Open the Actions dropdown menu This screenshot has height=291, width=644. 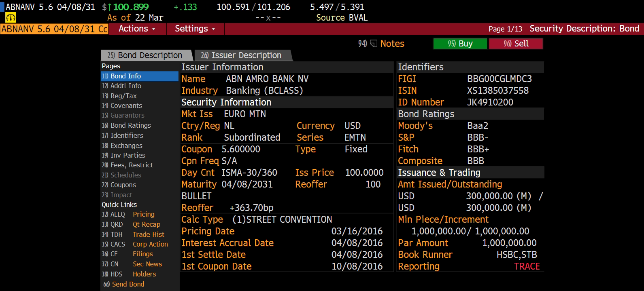point(137,29)
